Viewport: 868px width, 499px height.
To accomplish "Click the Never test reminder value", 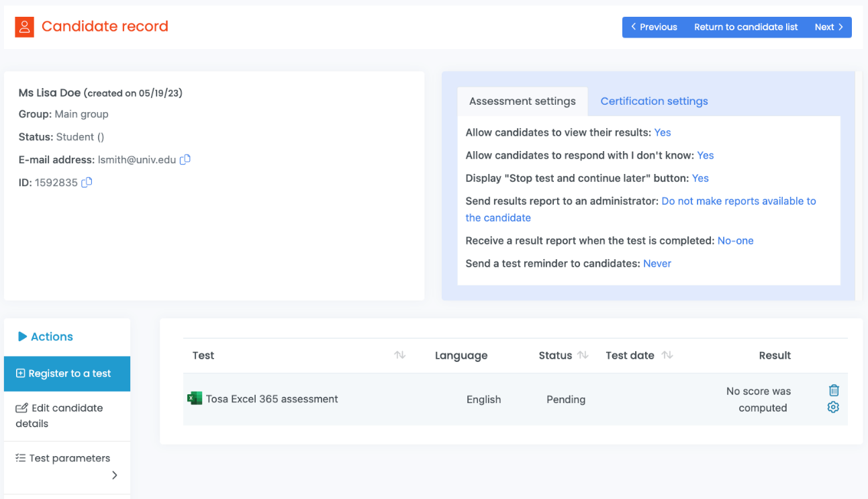I will pyautogui.click(x=657, y=263).
